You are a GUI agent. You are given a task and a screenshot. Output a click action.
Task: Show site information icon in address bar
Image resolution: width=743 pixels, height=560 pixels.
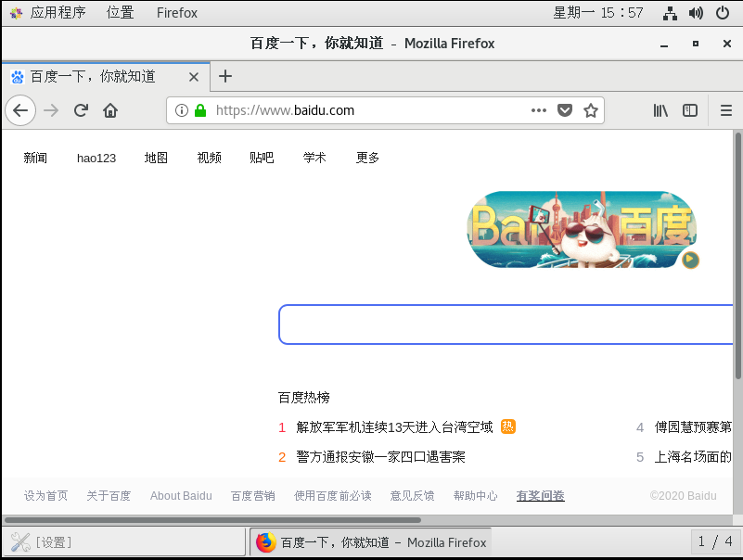[x=182, y=110]
